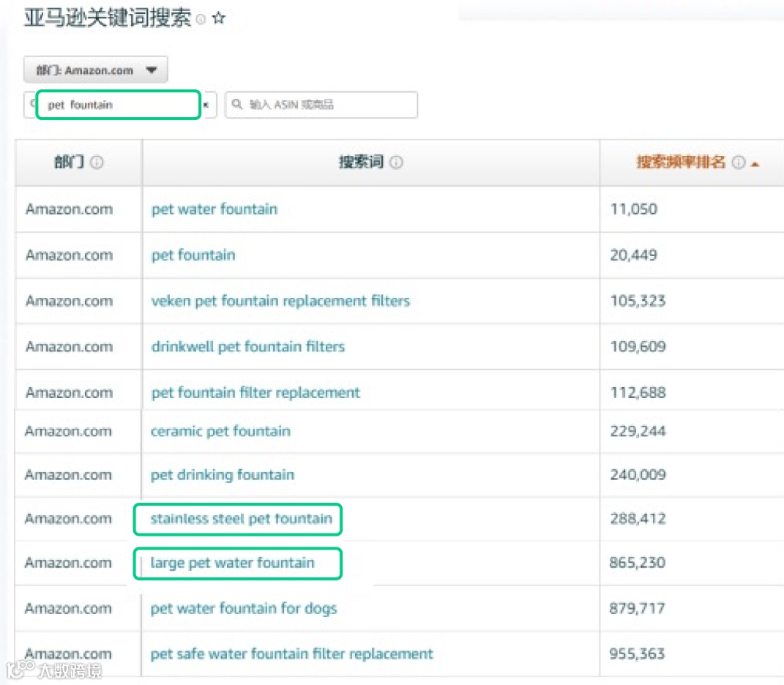Open pet safe water fountain filter replacement link
This screenshot has width=784, height=685.
(x=292, y=654)
